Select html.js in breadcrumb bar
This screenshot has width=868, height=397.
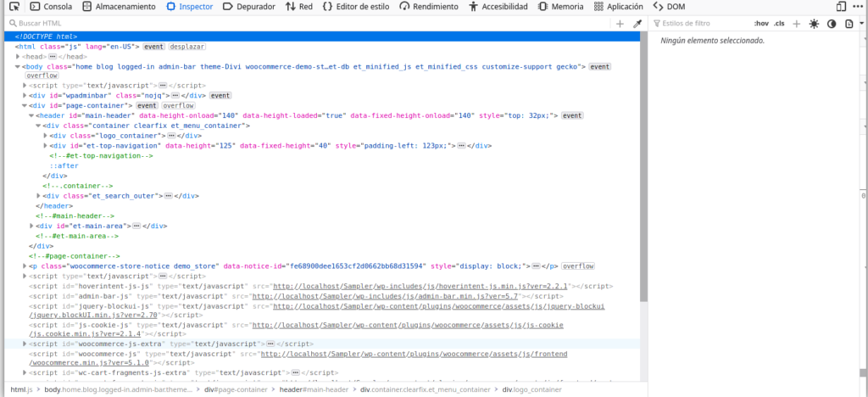22,389
